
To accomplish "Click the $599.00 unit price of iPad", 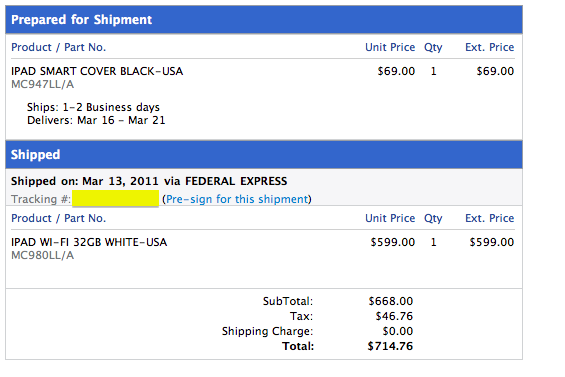I will (x=393, y=242).
